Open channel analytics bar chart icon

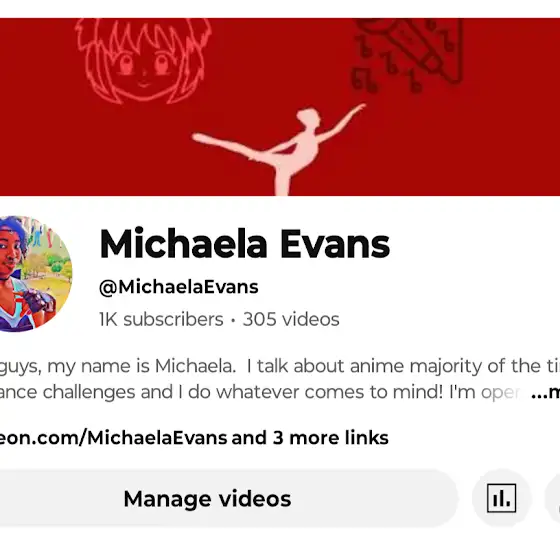pos(501,498)
